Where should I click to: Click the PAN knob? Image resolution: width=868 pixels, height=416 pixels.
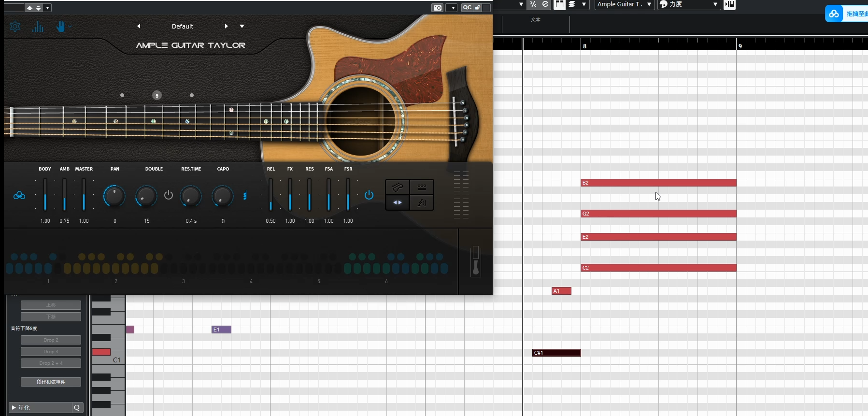[x=114, y=196]
